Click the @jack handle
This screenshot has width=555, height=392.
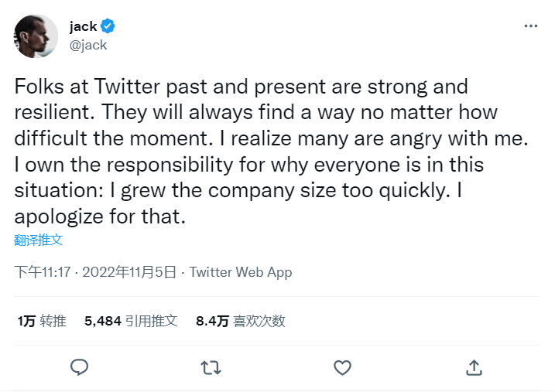pos(88,44)
